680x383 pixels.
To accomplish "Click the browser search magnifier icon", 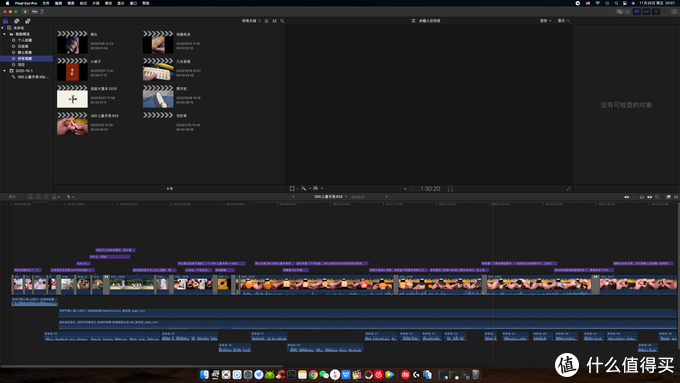I will [x=282, y=21].
